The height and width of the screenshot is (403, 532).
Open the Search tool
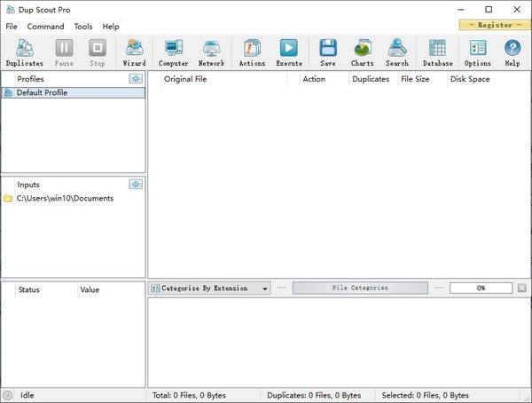point(397,52)
